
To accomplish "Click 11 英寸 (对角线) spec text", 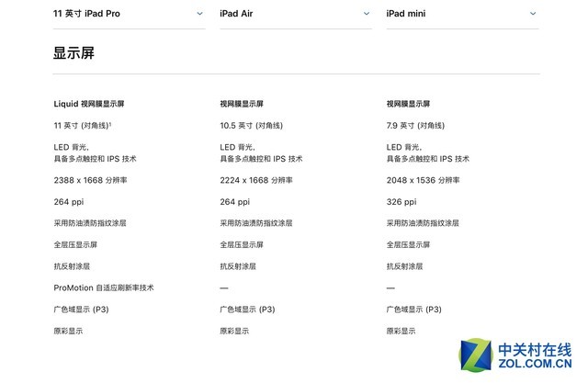I will 83,125.
